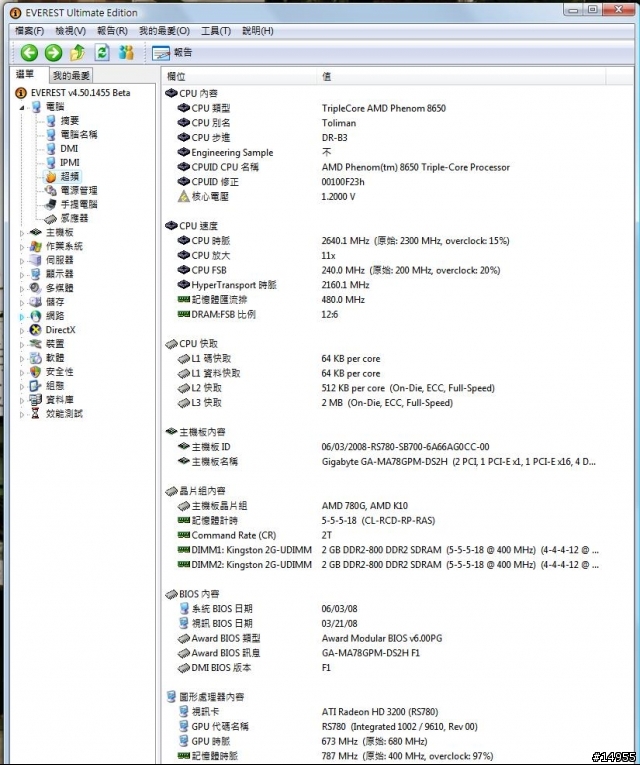This screenshot has width=640, height=765.
Task: Select the 作業系統 Windows flag icon
Action: point(36,246)
